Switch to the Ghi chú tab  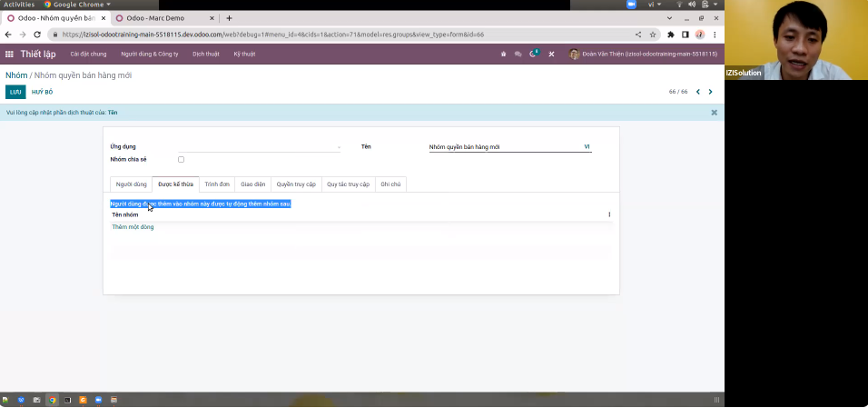pos(390,184)
